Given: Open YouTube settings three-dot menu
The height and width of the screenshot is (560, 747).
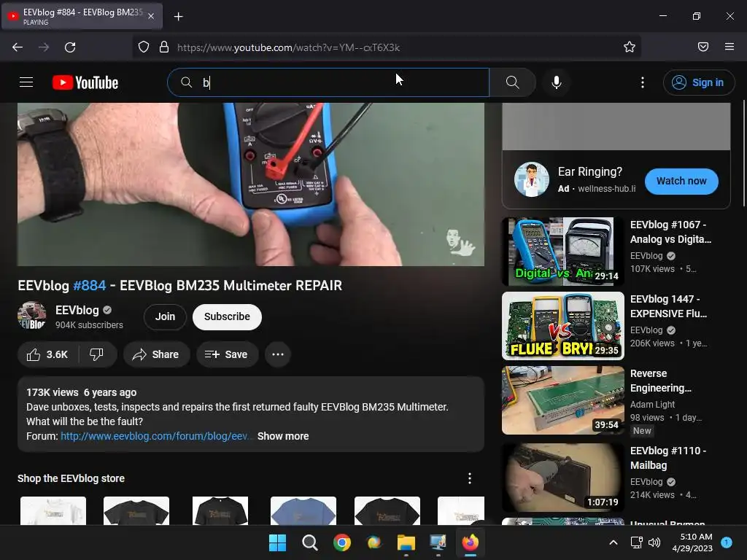Looking at the screenshot, I should pyautogui.click(x=643, y=82).
